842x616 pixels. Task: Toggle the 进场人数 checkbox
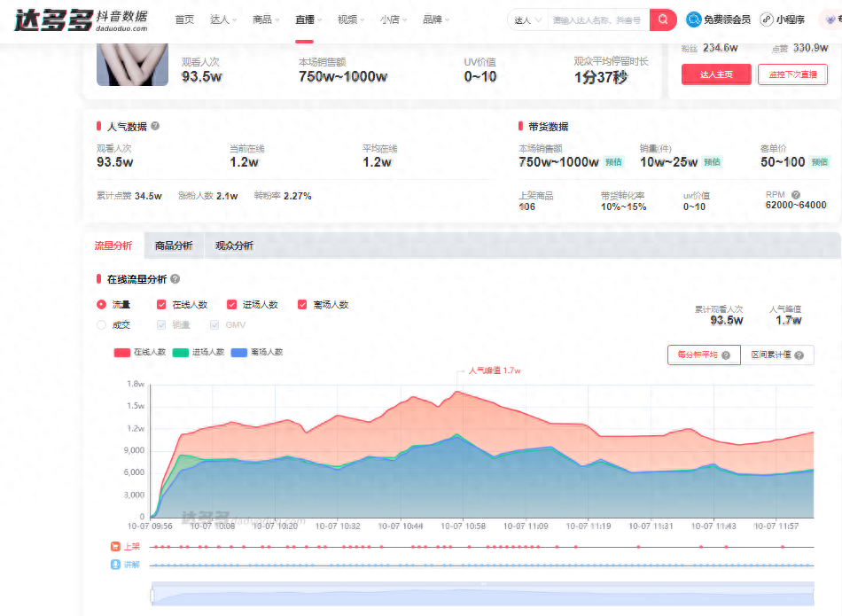point(232,304)
